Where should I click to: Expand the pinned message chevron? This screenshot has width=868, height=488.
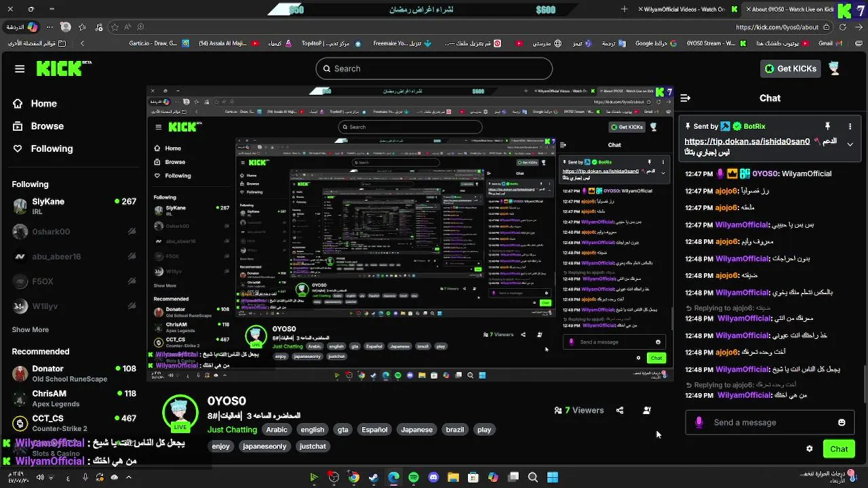coord(850,144)
